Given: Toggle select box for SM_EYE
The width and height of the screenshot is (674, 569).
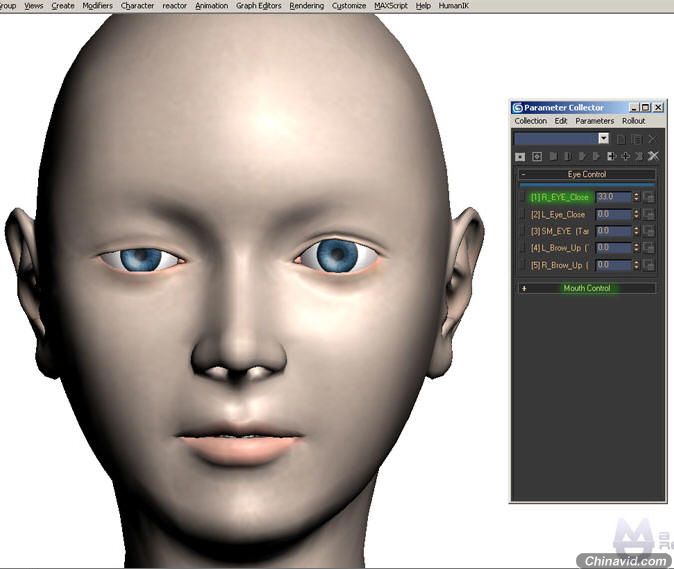Looking at the screenshot, I should (x=522, y=231).
